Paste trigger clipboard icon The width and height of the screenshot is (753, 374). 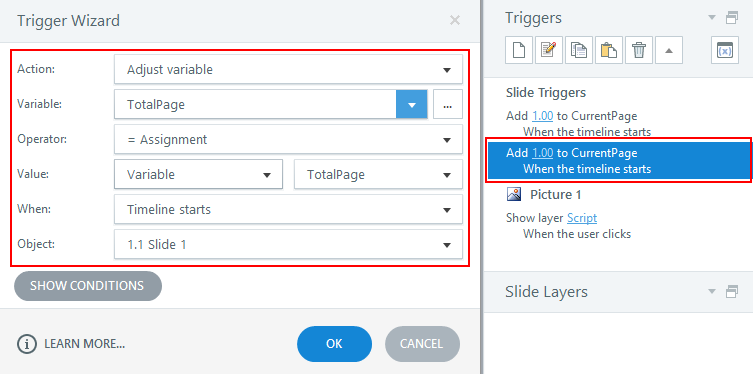pos(609,50)
